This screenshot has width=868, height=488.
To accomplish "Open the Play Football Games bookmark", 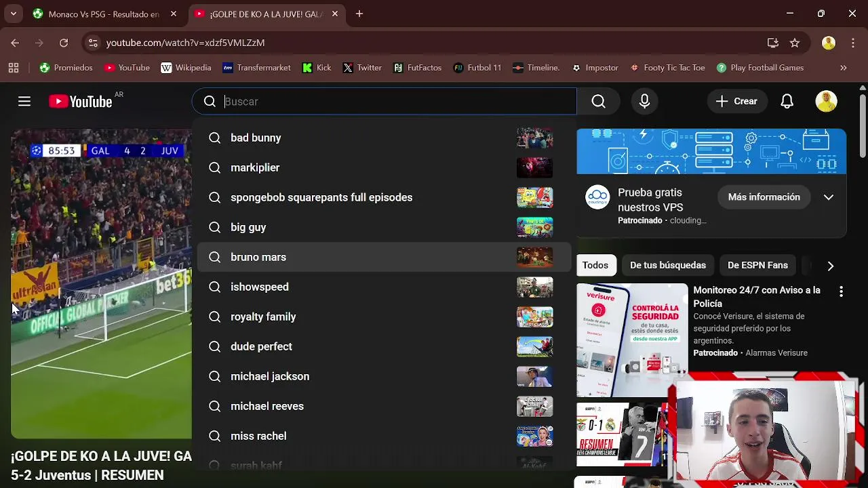I will pyautogui.click(x=760, y=68).
